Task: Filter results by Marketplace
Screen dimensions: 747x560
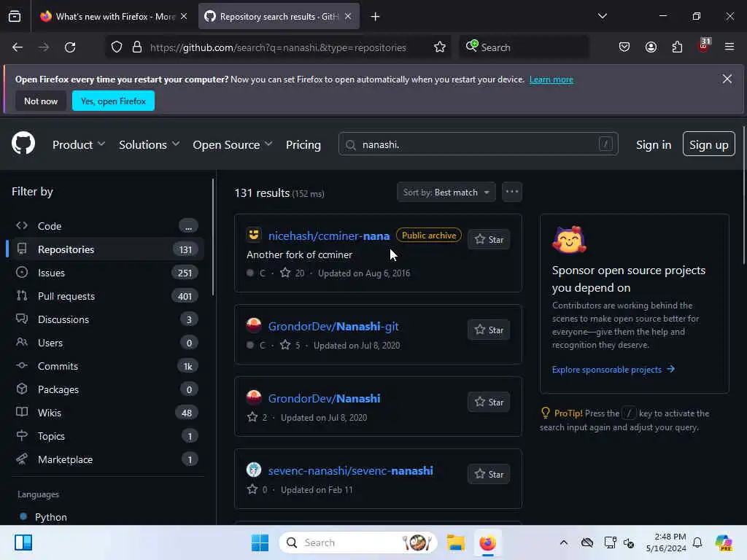Action: tap(105, 459)
